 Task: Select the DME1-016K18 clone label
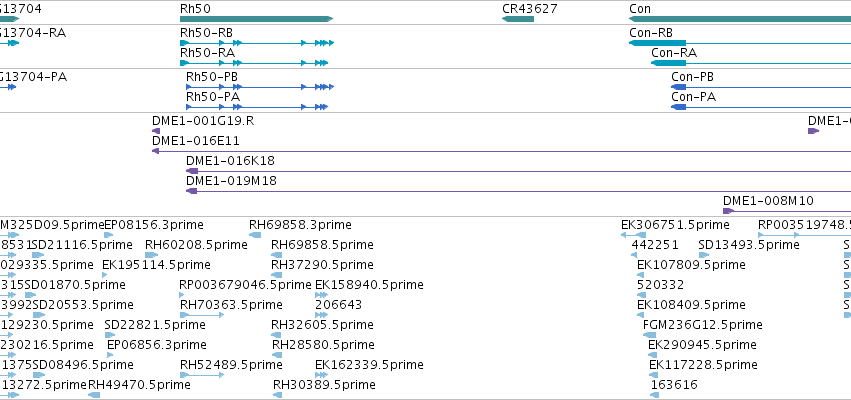pos(231,161)
